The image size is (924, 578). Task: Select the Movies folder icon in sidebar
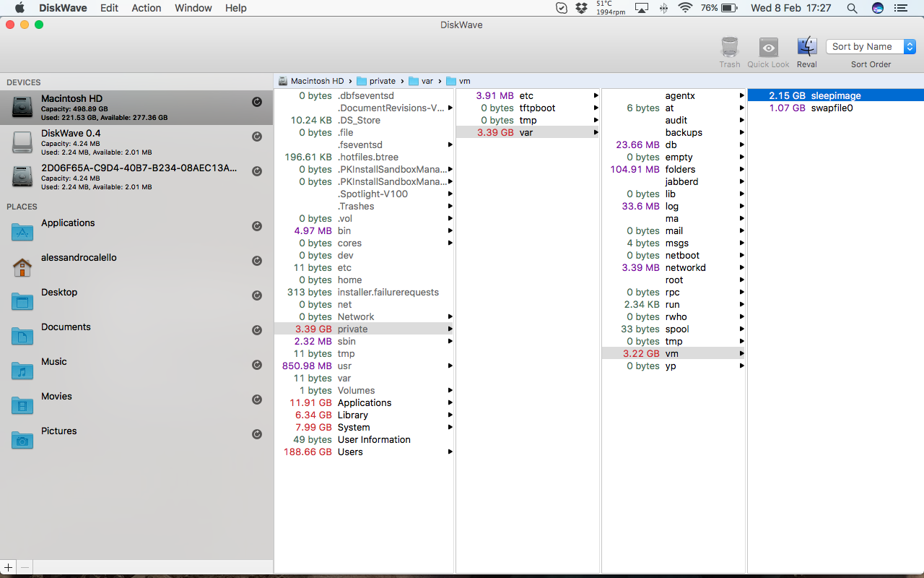[x=22, y=405]
